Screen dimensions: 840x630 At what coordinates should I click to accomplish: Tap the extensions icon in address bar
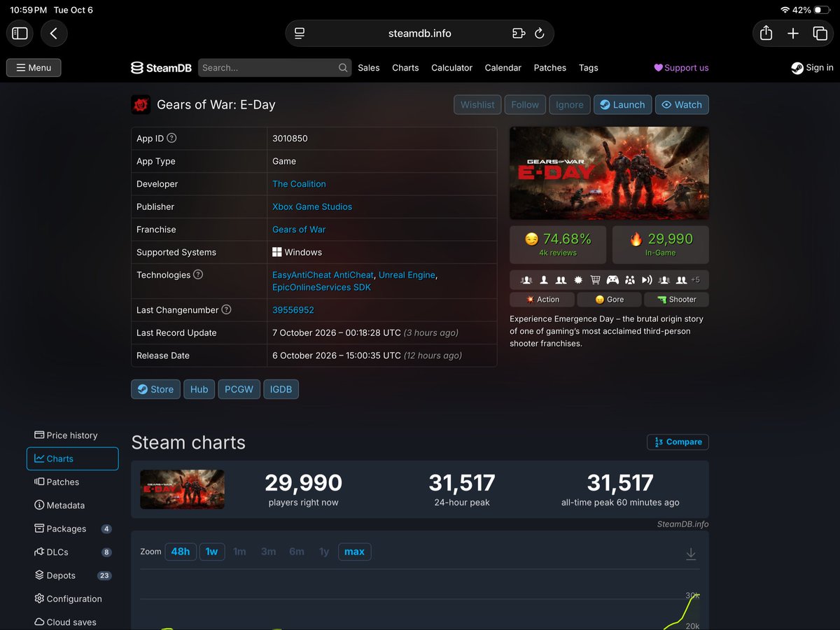click(518, 33)
